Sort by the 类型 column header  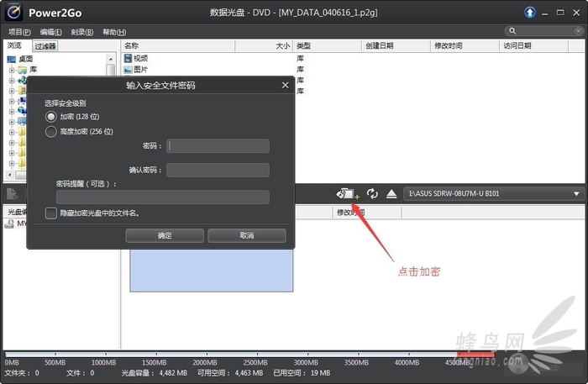[x=327, y=45]
